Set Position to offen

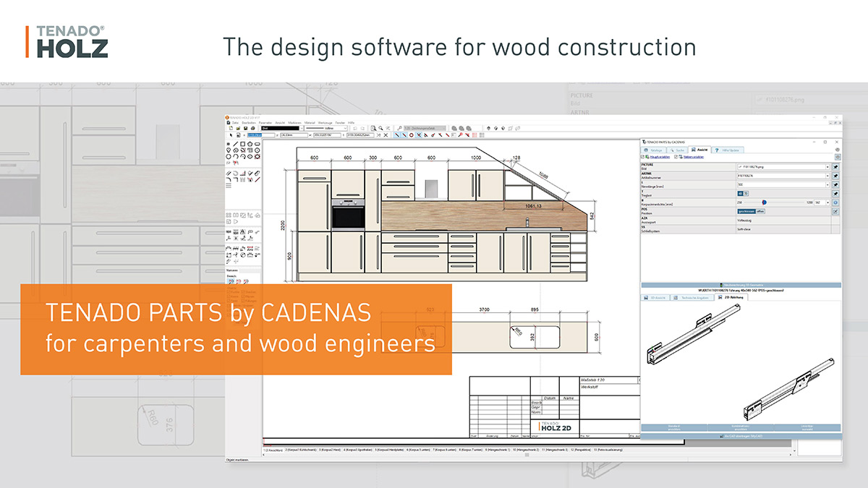pyautogui.click(x=760, y=211)
